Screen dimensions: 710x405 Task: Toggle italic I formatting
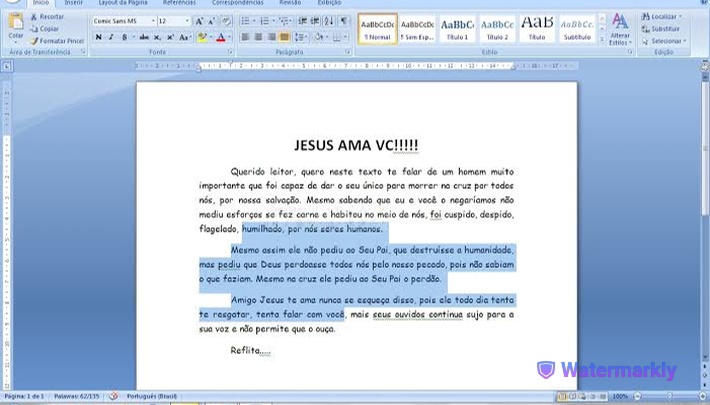click(111, 37)
